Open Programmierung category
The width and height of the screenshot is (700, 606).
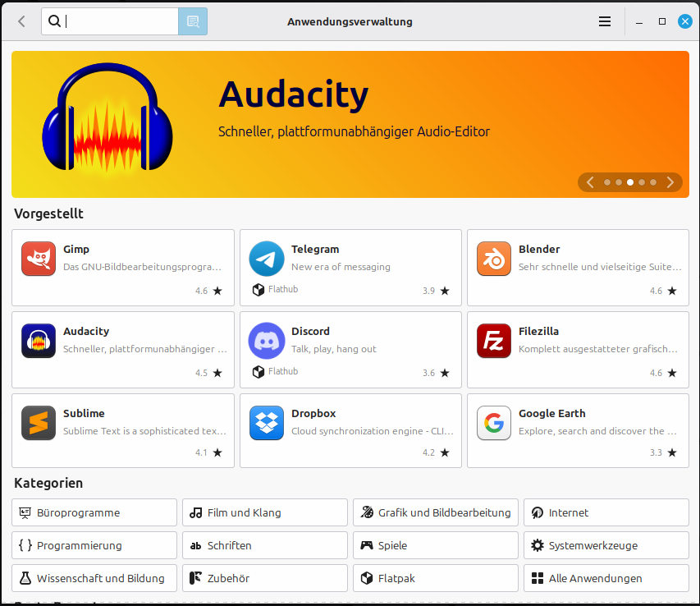tap(94, 545)
